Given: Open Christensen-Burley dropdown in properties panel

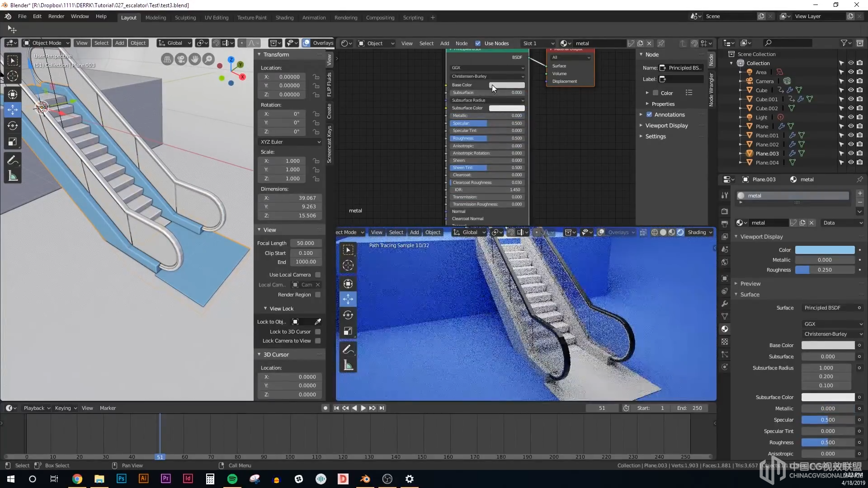Looking at the screenshot, I should (x=833, y=334).
